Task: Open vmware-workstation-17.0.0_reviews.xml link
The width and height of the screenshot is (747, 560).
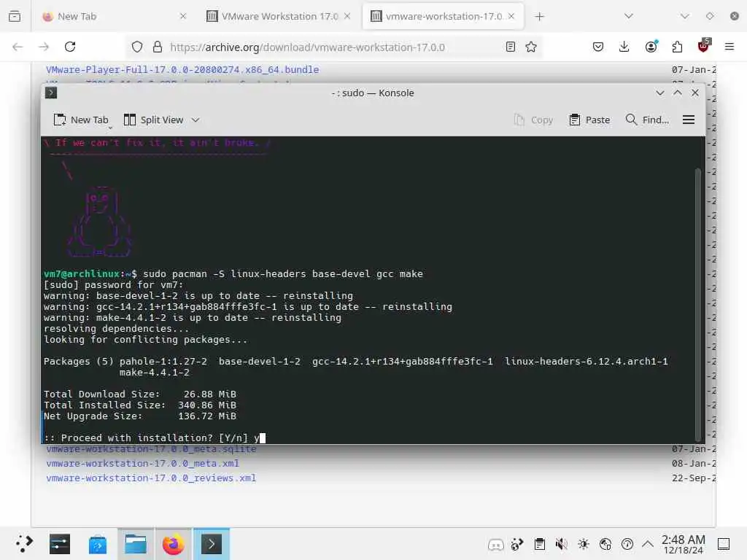Action: pos(151,478)
